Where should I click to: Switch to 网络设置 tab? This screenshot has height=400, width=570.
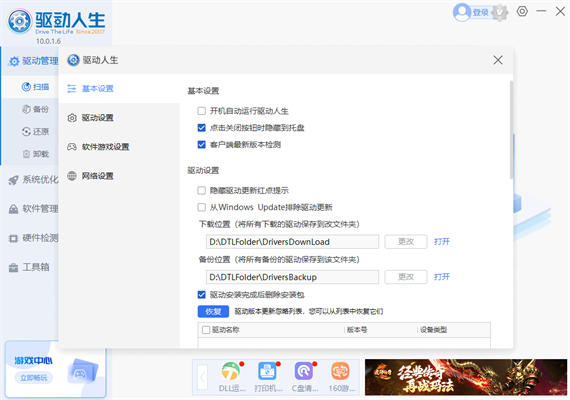119,176
